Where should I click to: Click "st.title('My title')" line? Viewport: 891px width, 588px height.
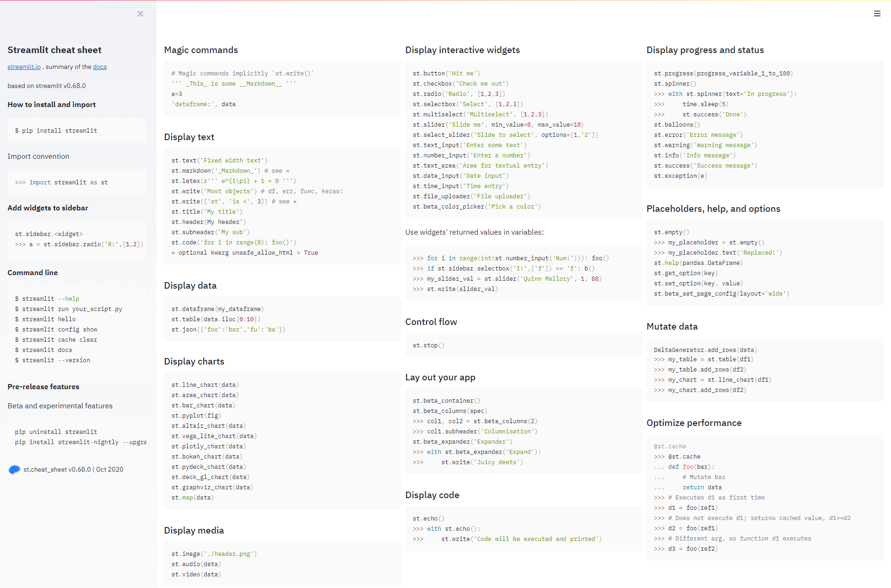coord(207,212)
